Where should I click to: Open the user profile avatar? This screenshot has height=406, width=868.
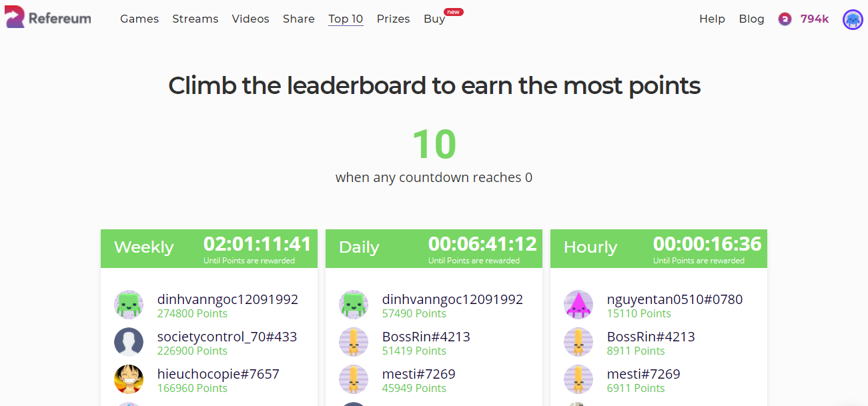(x=853, y=19)
